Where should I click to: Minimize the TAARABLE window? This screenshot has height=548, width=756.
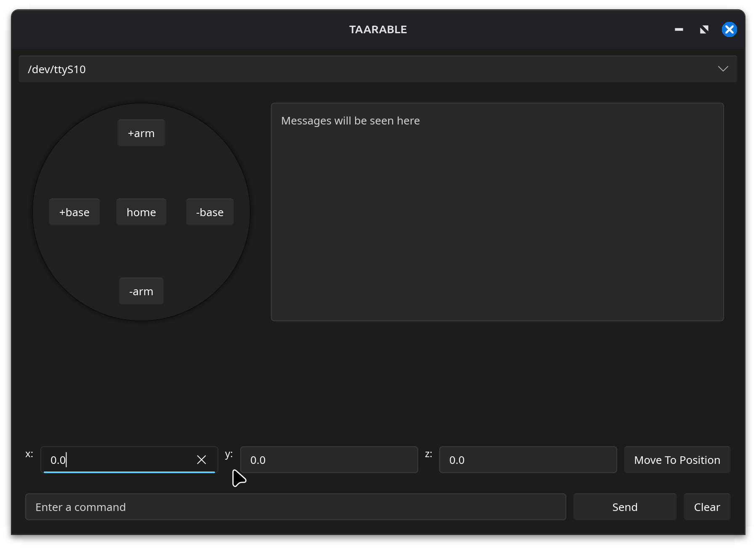click(679, 29)
